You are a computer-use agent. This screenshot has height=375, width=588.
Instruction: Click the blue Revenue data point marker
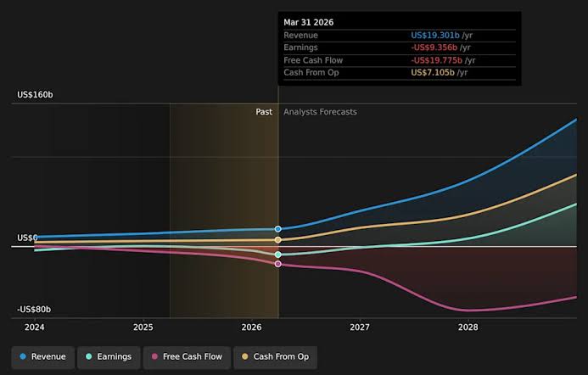(277, 229)
